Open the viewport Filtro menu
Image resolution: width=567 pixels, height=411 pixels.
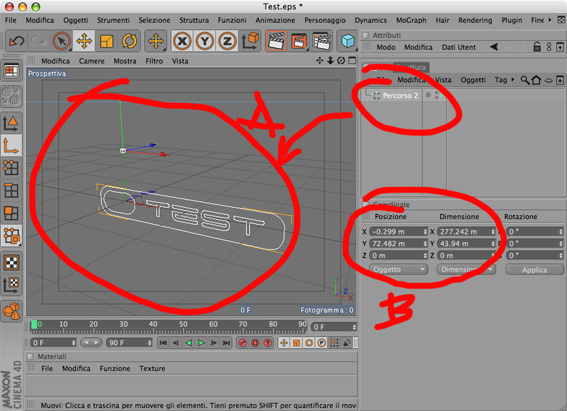154,61
